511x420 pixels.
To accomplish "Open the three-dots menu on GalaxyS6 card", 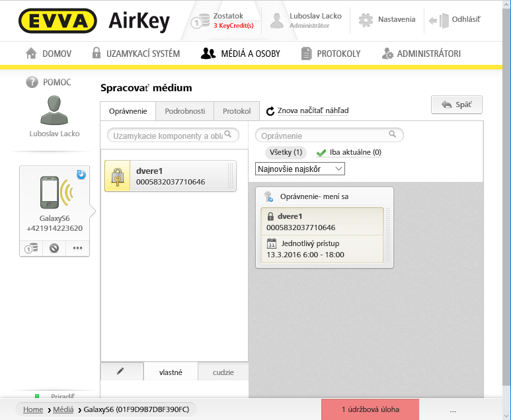I will click(77, 249).
